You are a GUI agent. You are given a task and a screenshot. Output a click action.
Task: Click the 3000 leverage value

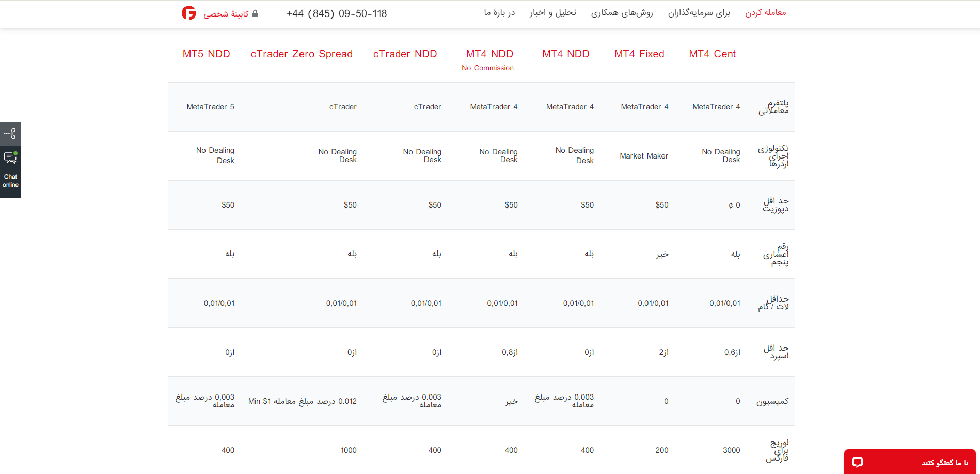pos(732,450)
